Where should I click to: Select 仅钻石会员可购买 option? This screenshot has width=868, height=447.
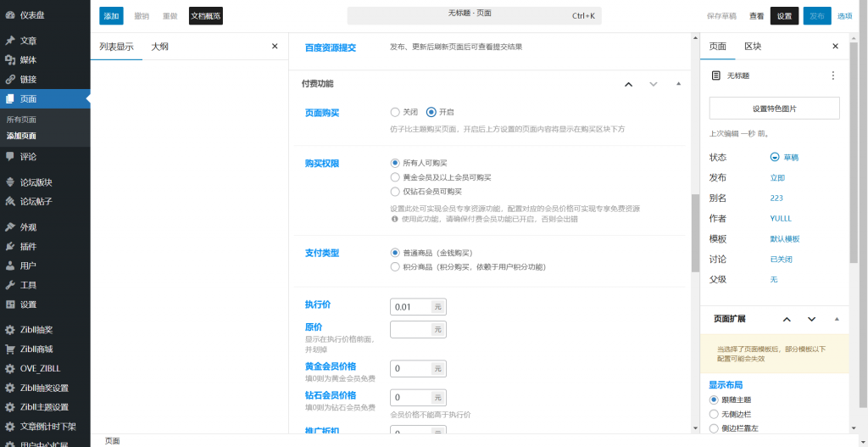[x=395, y=192]
